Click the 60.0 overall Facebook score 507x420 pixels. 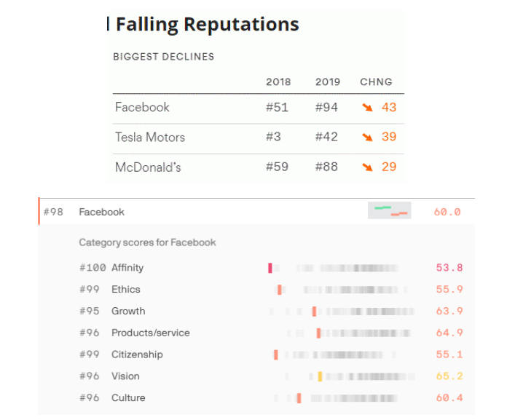tap(447, 212)
